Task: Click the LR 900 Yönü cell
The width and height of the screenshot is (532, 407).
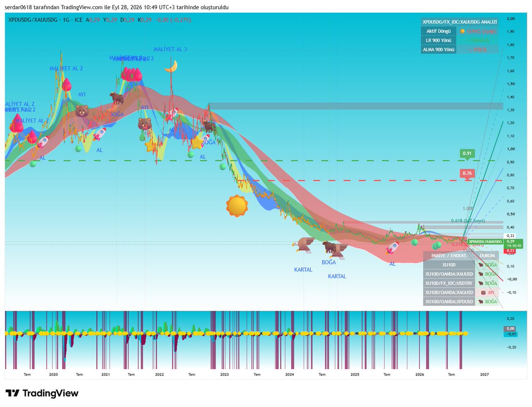Action: [438, 40]
